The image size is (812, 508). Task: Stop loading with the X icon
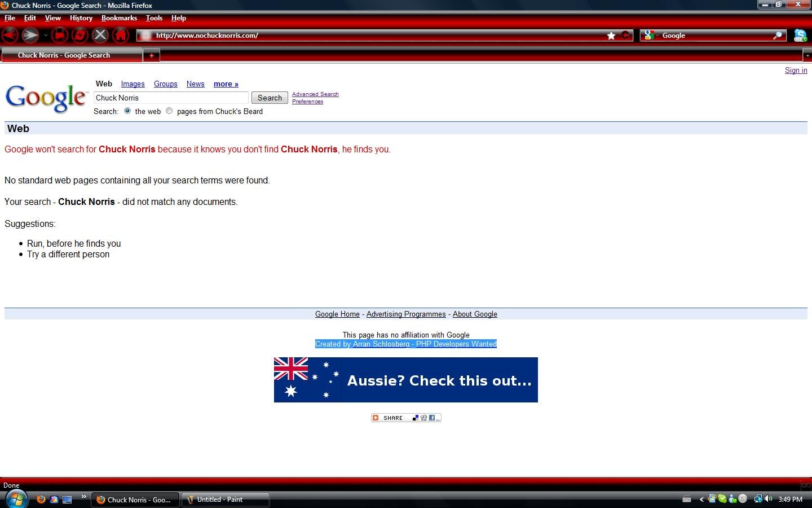[100, 35]
